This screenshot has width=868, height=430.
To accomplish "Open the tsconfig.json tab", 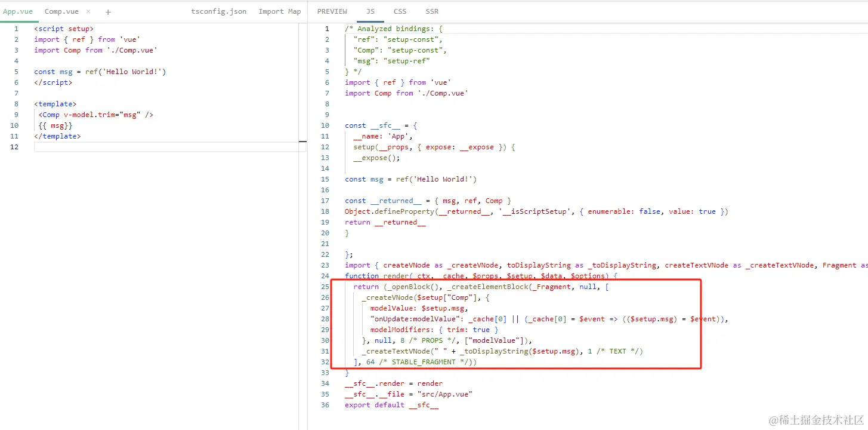I will [219, 11].
